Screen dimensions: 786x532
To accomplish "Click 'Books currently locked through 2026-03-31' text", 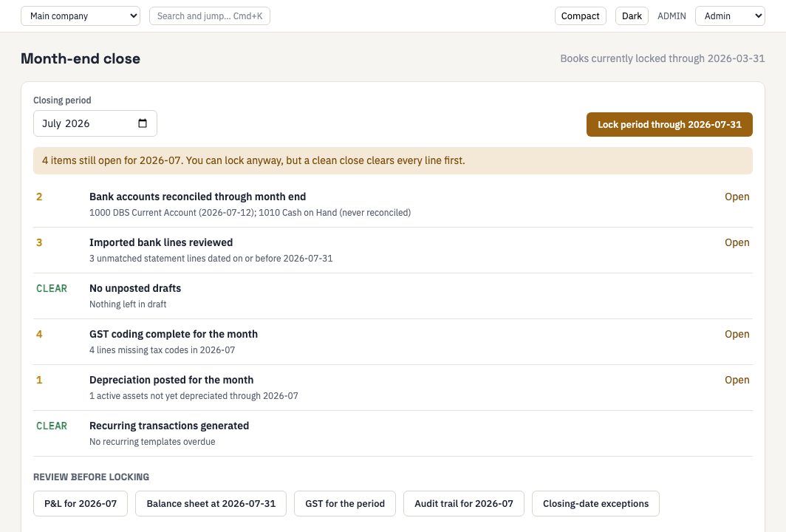I will click(x=662, y=58).
